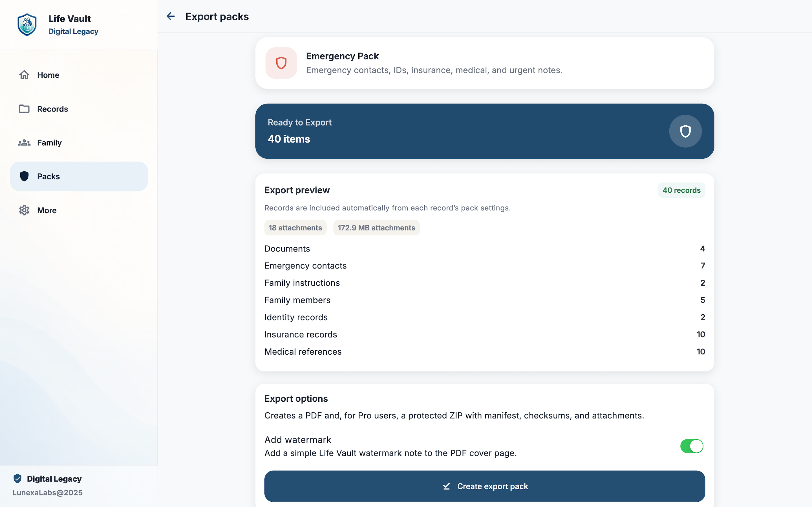
Task: Click the 18 attachments chip
Action: click(x=295, y=228)
